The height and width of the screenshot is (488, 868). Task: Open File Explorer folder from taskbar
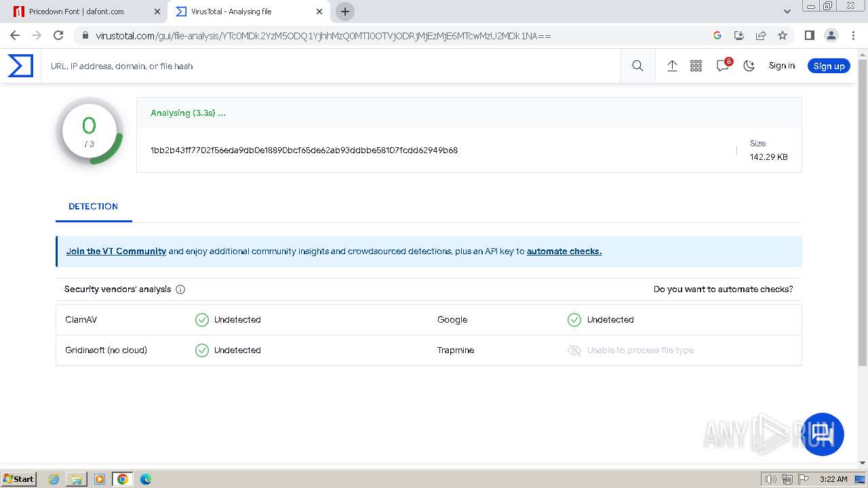pyautogui.click(x=77, y=479)
